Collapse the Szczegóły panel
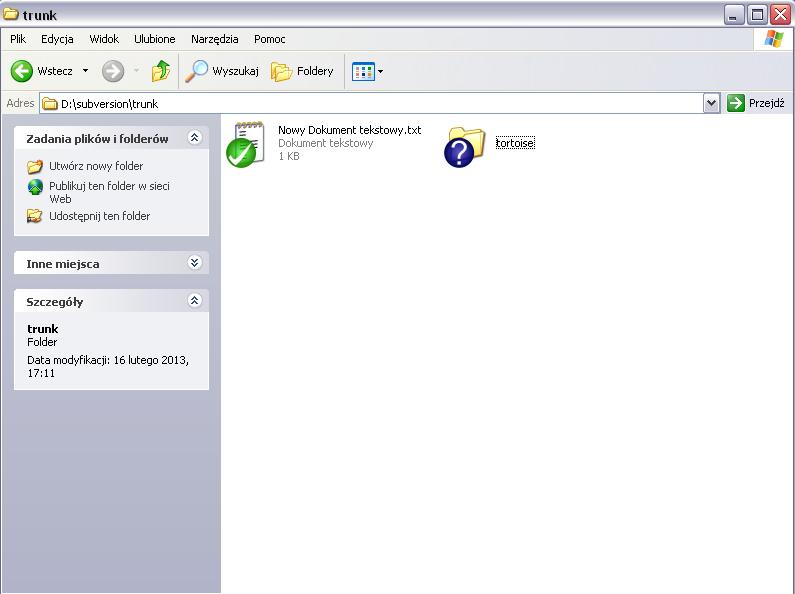The image size is (795, 594). tap(195, 301)
